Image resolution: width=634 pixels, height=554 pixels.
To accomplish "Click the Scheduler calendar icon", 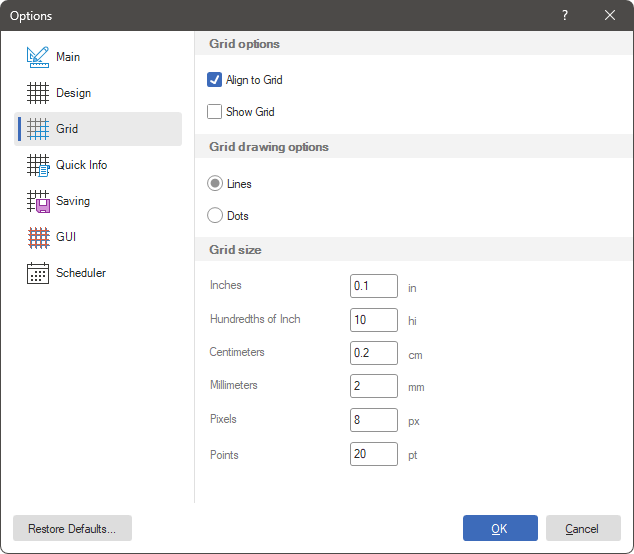I will [38, 273].
